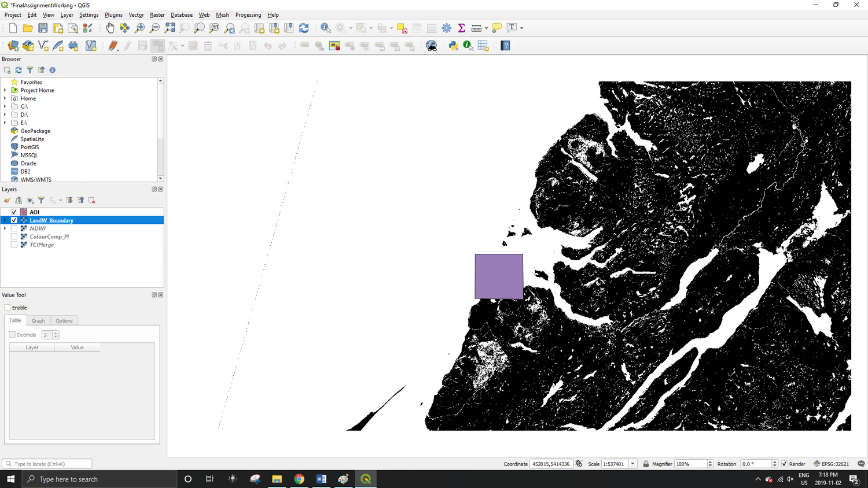Launch the Statistical Summary panel
Viewport: 868px width, 488px height.
pos(460,27)
